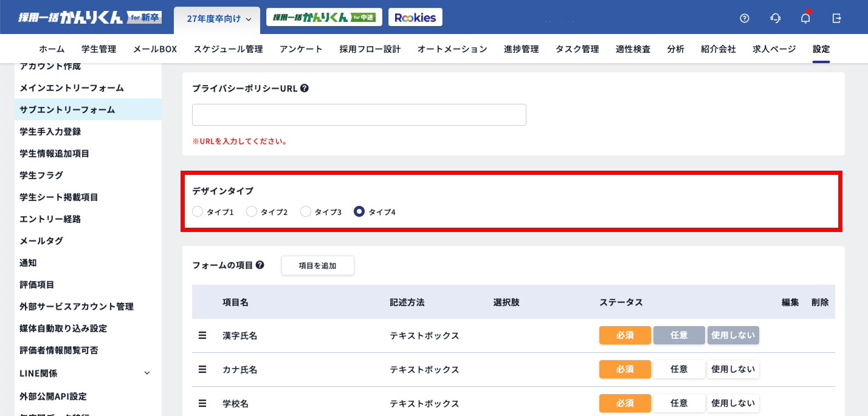
Task: Choose タイプ3 under デザインタイプ
Action: pyautogui.click(x=305, y=211)
